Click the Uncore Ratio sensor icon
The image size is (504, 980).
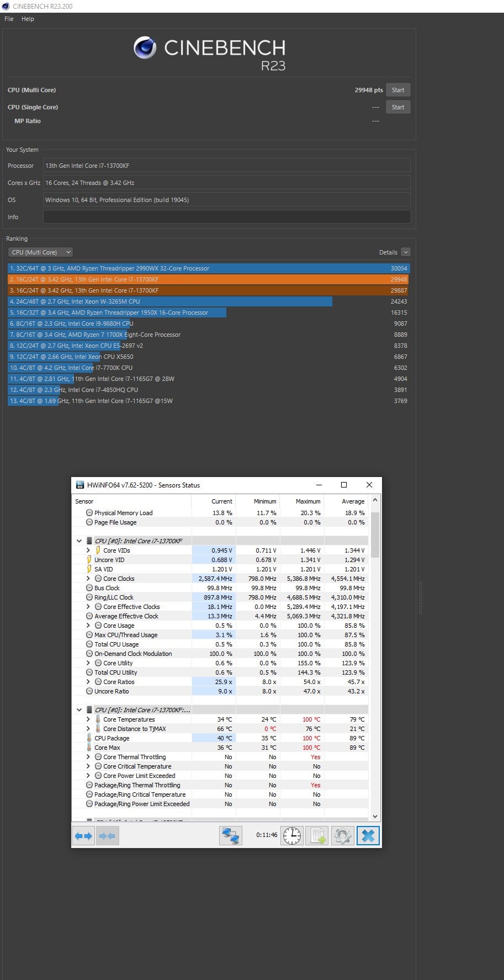[x=89, y=691]
